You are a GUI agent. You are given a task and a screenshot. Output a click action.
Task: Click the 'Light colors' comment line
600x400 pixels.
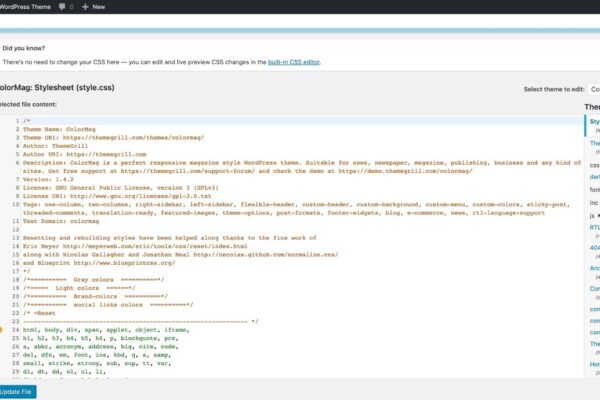[x=79, y=288]
